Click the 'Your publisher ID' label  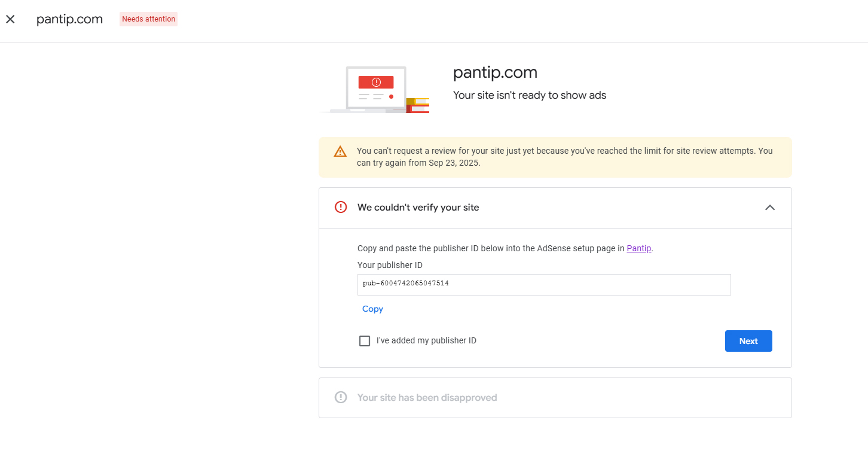pyautogui.click(x=390, y=265)
